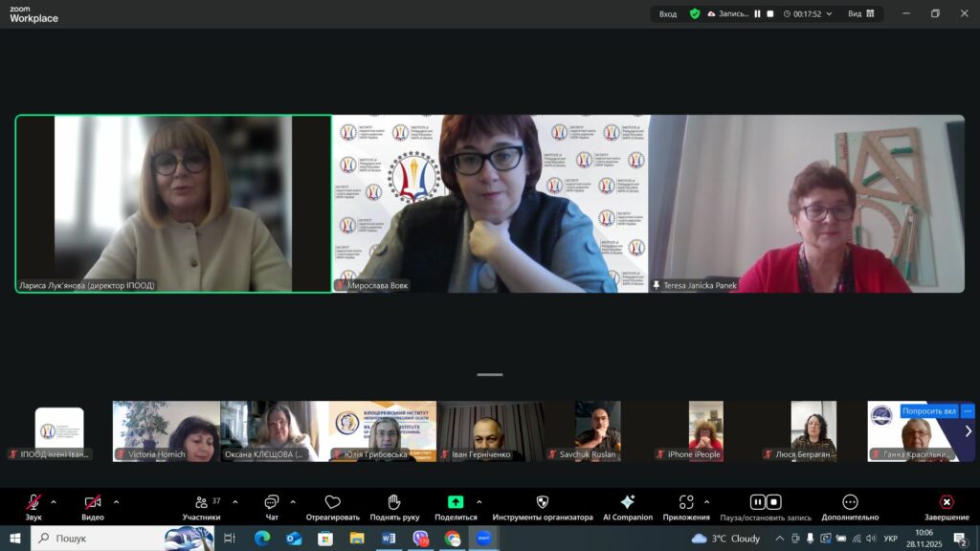
Task: Show next participants with right arrow
Action: pos(968,431)
